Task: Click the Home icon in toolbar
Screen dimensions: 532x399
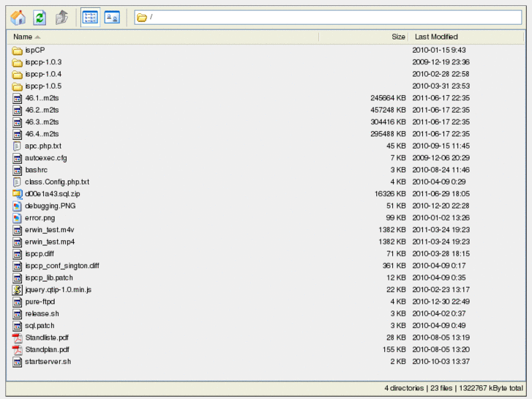Action: click(18, 18)
